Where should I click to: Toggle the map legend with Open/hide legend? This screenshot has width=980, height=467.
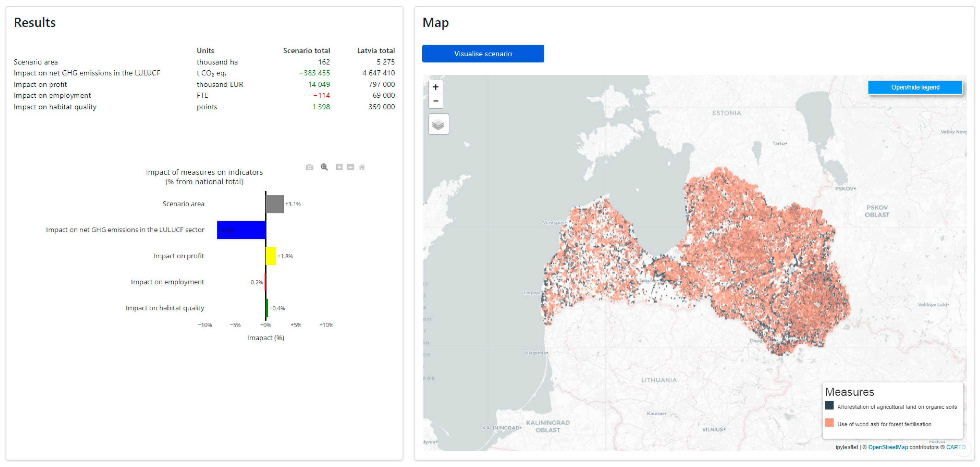(x=915, y=88)
